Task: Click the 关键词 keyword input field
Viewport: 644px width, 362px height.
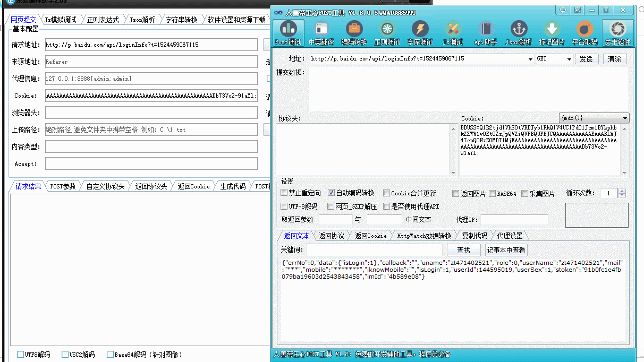Action: (x=375, y=250)
